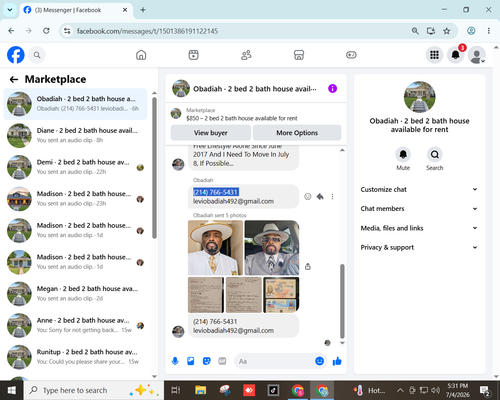
Task: Show hidden system tray icons
Action: (x=400, y=390)
